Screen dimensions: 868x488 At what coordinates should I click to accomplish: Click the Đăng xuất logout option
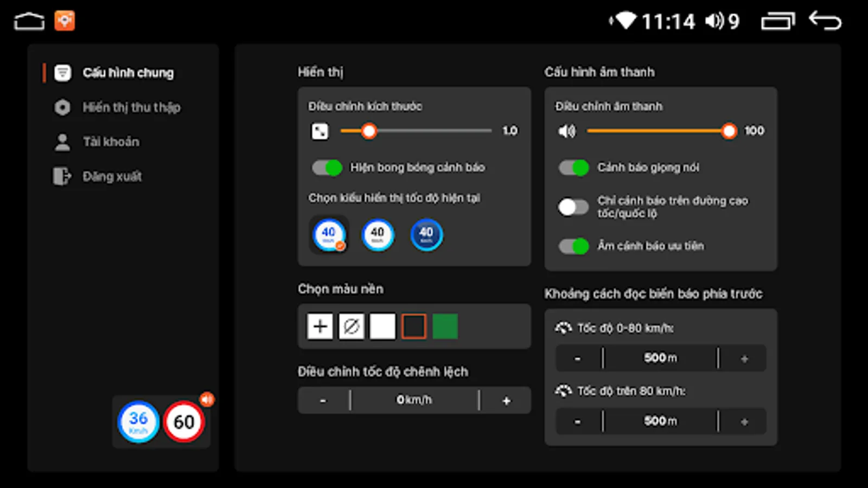click(x=112, y=176)
